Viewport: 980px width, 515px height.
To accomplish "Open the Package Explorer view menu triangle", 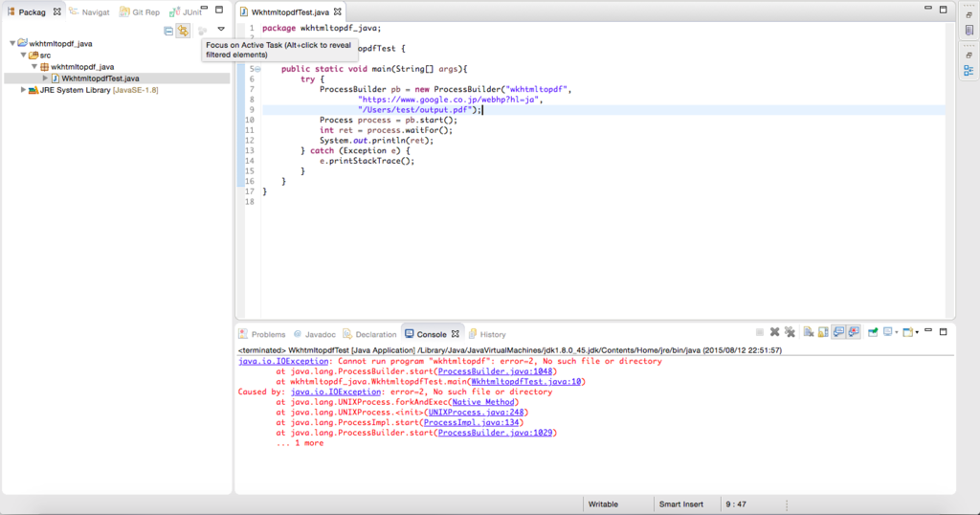I will (221, 29).
